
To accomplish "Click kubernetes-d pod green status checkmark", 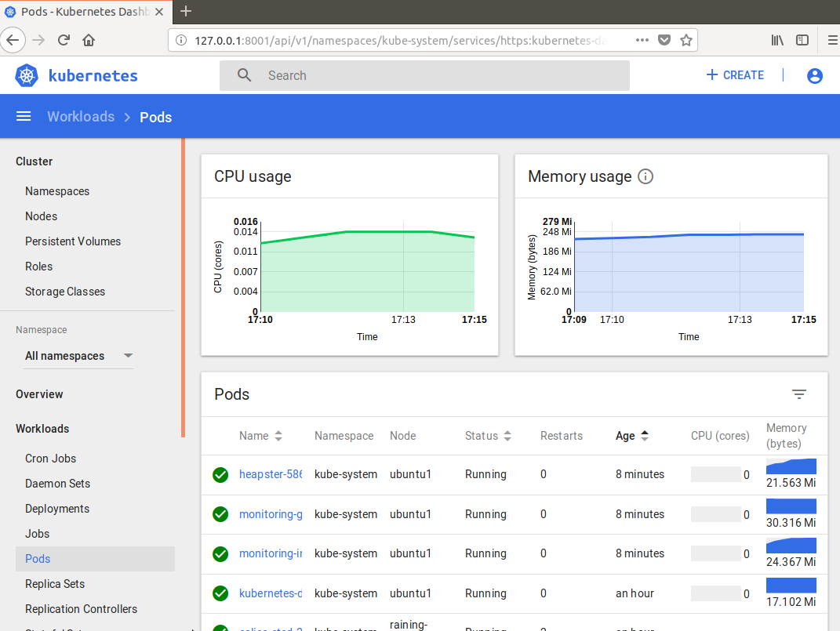I will [220, 593].
